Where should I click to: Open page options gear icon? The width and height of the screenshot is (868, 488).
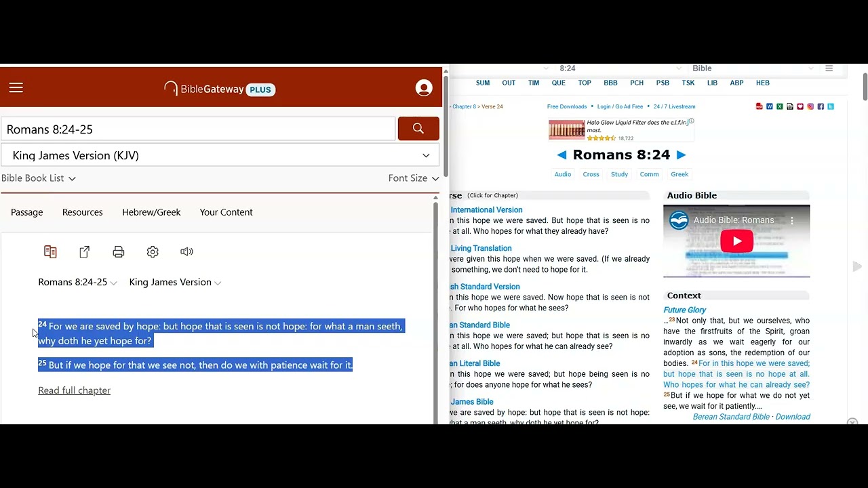(x=153, y=251)
